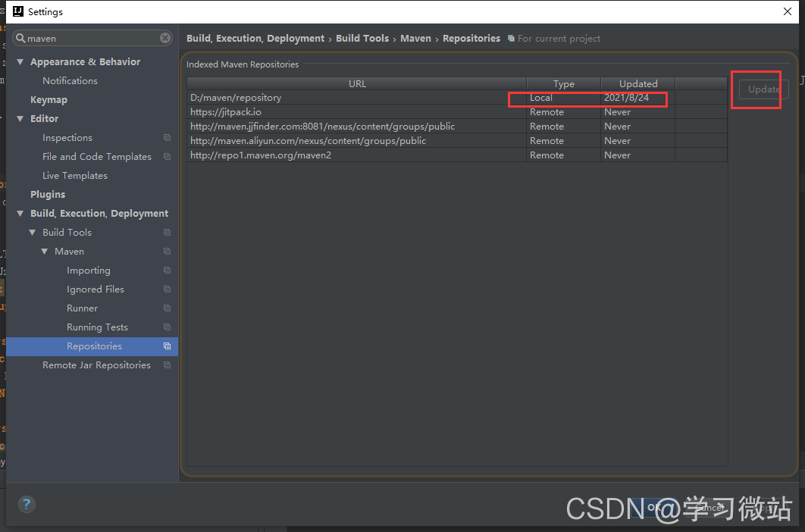Close the Settings dialog window
Screen dimensions: 805x532
(x=788, y=11)
